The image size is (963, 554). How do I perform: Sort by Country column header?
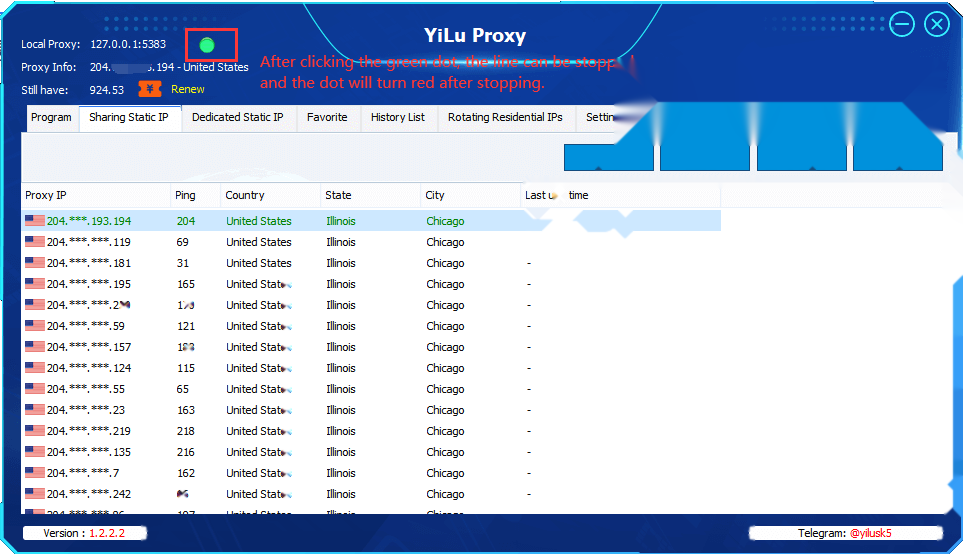pos(270,195)
